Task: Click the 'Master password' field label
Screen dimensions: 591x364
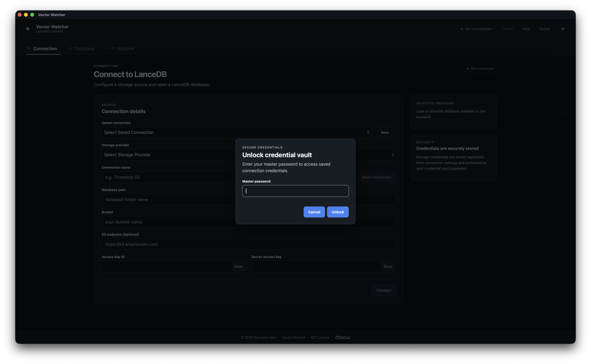Action: 256,181
